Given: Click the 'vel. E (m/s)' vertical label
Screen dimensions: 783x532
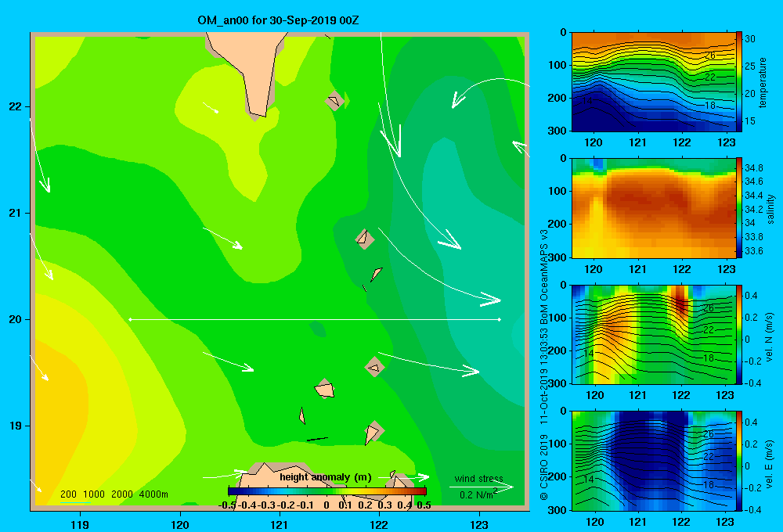Looking at the screenshot, I should pyautogui.click(x=770, y=464).
